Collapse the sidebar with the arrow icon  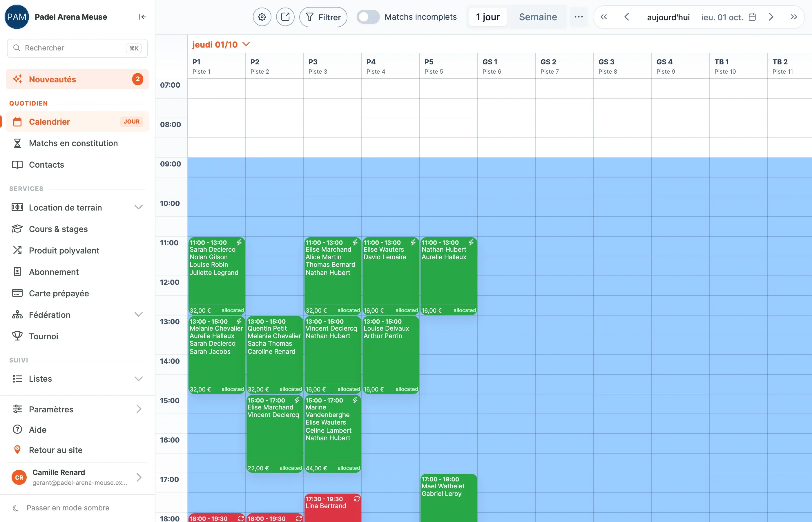142,17
